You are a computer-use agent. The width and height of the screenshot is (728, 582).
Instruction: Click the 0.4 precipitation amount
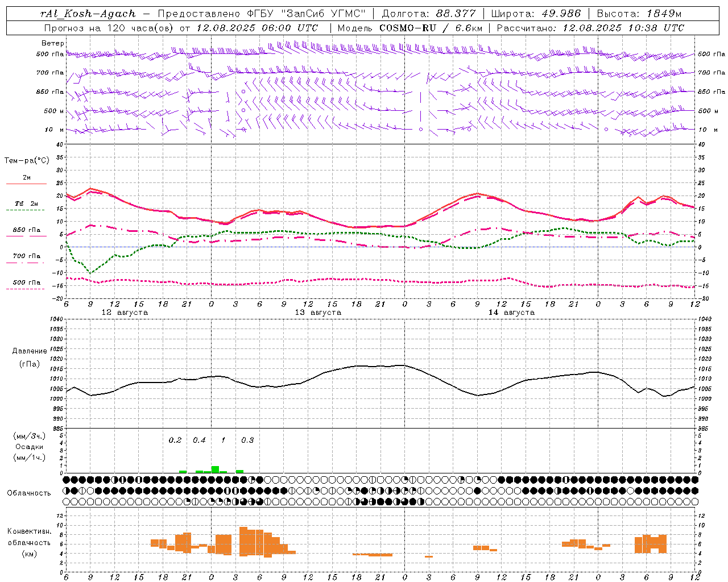[199, 440]
